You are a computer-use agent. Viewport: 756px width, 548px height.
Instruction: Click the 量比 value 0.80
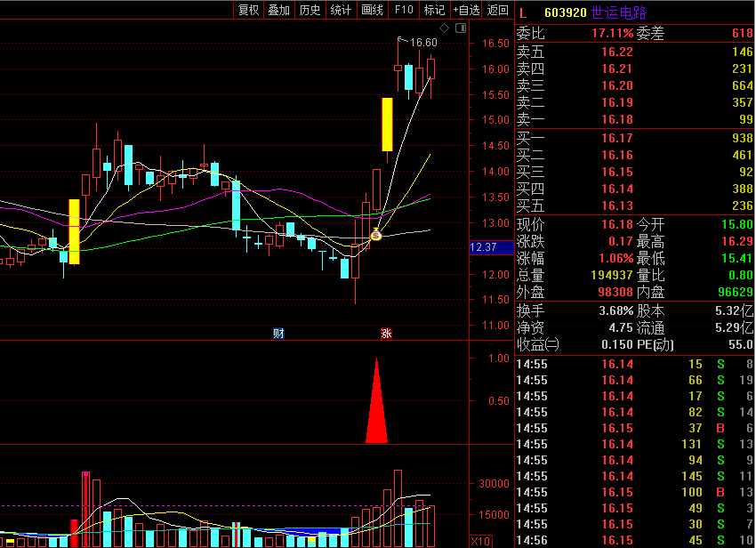pos(741,275)
